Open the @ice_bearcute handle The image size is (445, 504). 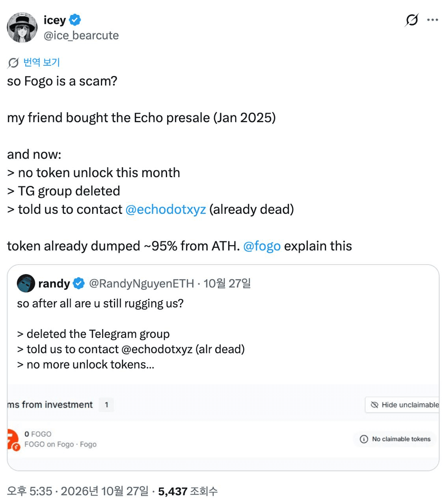(81, 35)
